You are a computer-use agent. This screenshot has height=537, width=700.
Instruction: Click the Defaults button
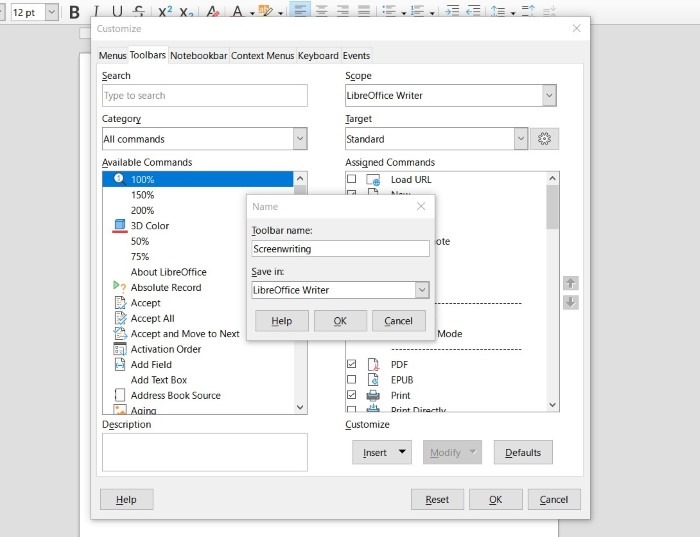[523, 452]
